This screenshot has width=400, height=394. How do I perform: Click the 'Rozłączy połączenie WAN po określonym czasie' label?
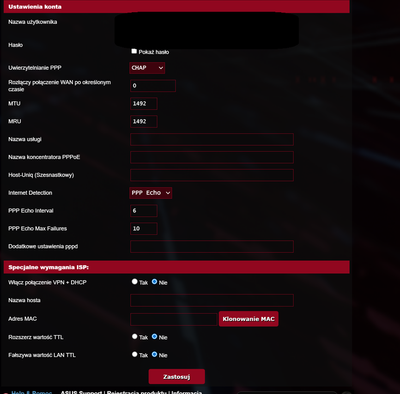(x=60, y=86)
